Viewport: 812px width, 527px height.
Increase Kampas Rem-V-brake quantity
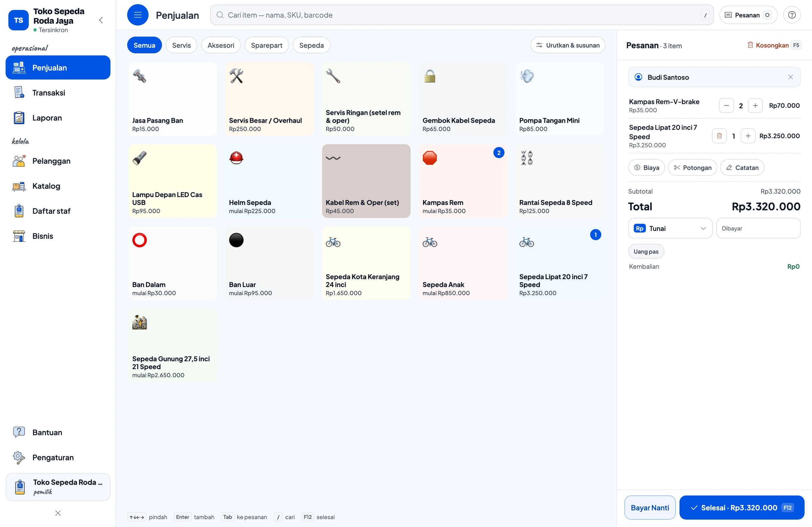click(755, 106)
